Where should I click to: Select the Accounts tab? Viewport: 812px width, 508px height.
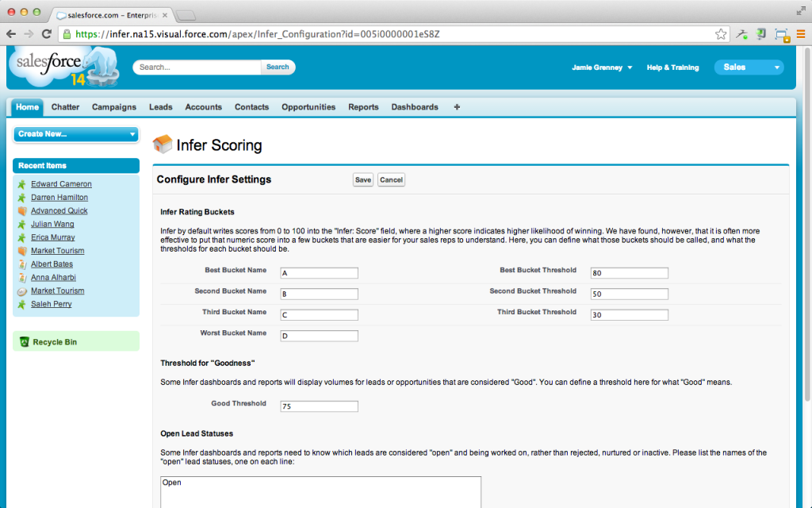pyautogui.click(x=204, y=107)
